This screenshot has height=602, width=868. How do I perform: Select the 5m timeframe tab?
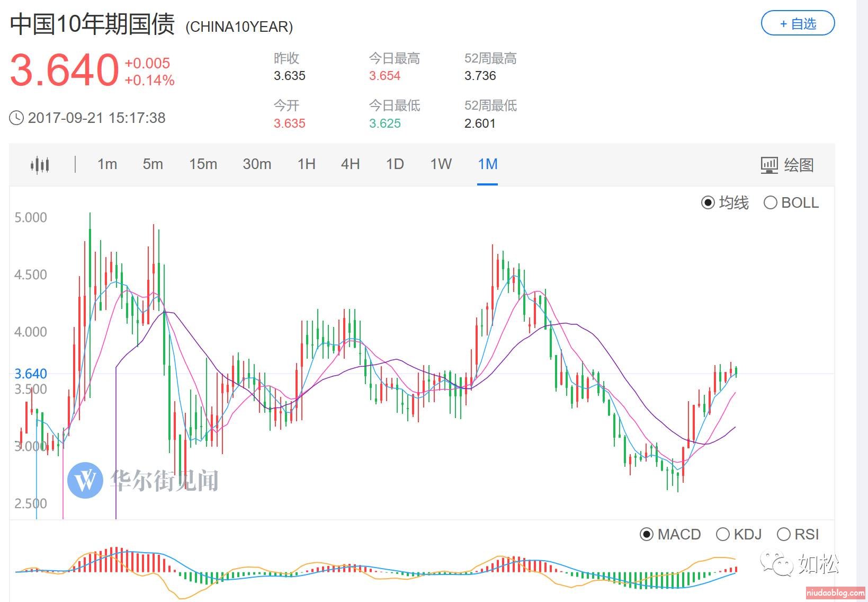pyautogui.click(x=153, y=164)
